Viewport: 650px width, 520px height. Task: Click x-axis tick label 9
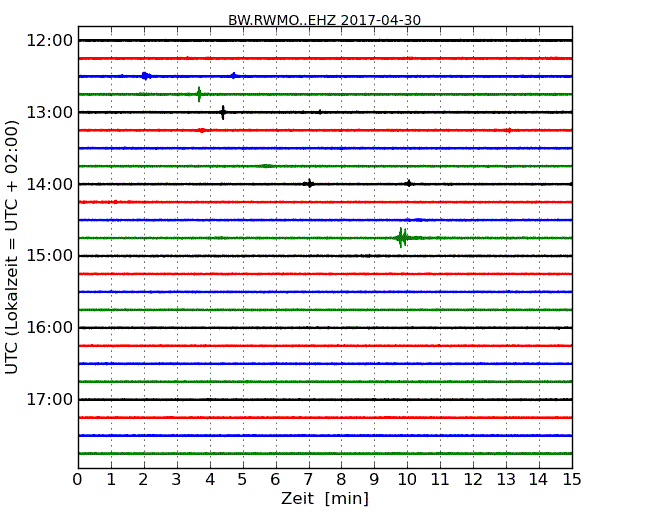[374, 480]
